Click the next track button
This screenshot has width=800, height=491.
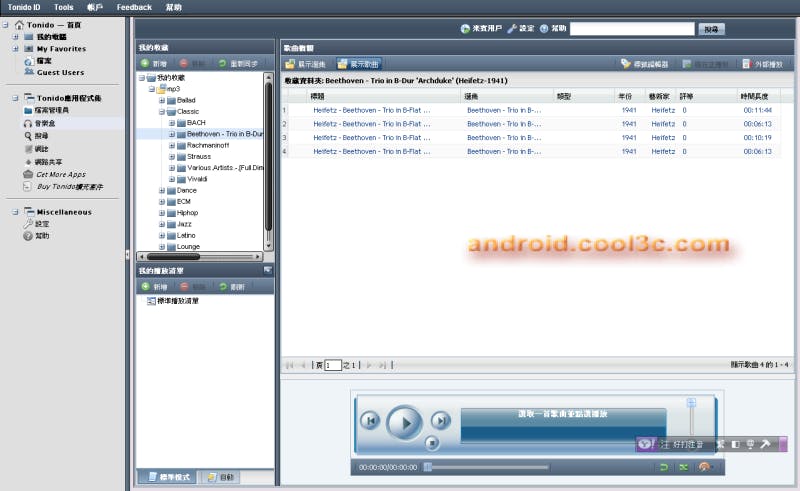coord(441,421)
